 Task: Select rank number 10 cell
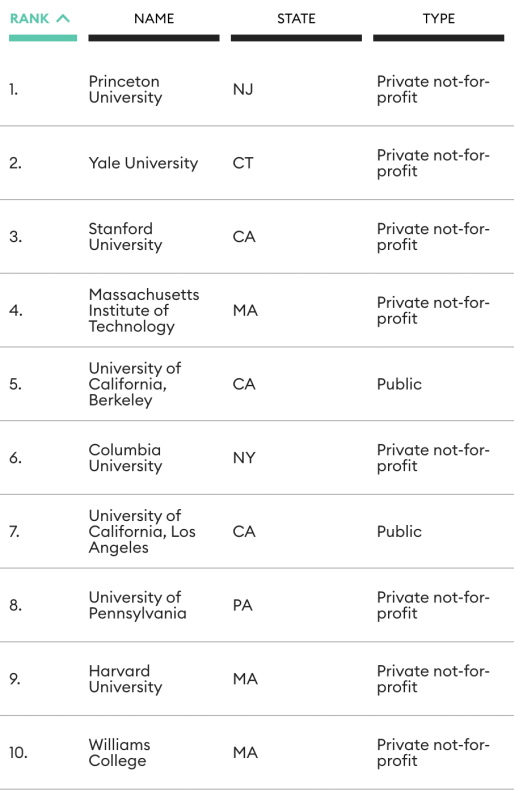(x=18, y=752)
